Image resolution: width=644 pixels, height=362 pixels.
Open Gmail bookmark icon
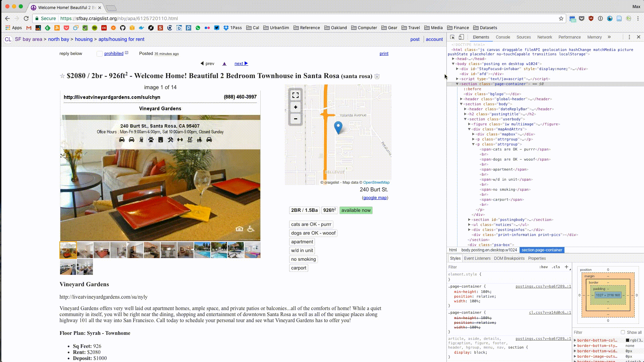point(29,28)
